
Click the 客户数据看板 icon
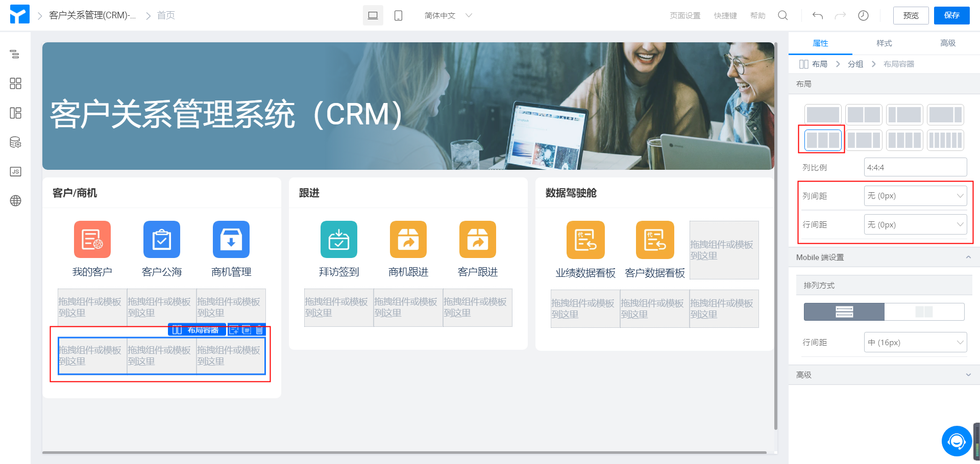coord(655,240)
